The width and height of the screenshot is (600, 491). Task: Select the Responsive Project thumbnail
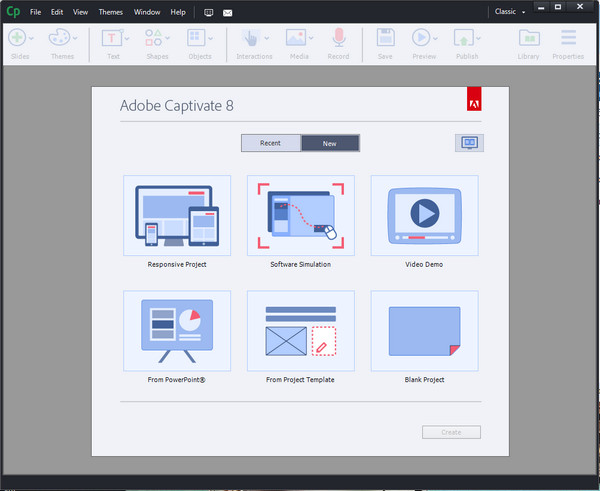tap(177, 215)
